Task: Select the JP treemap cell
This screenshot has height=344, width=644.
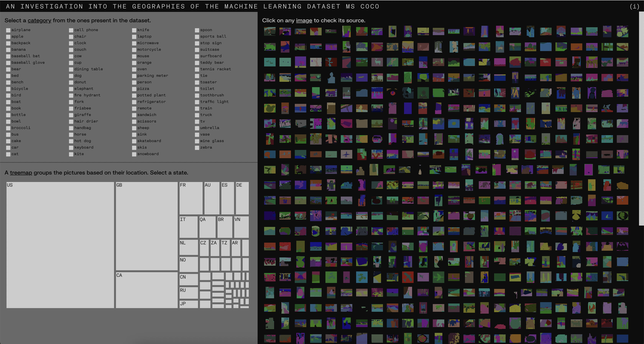Action: pos(188,304)
